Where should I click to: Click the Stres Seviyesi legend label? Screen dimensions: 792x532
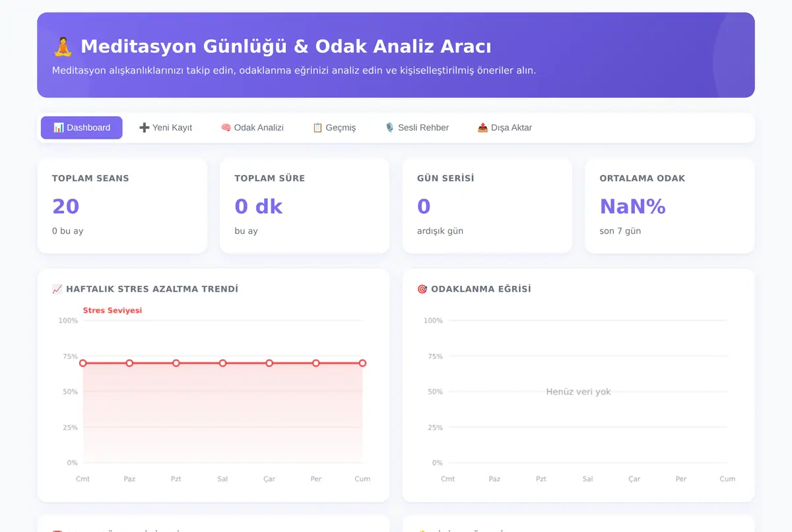pos(112,310)
